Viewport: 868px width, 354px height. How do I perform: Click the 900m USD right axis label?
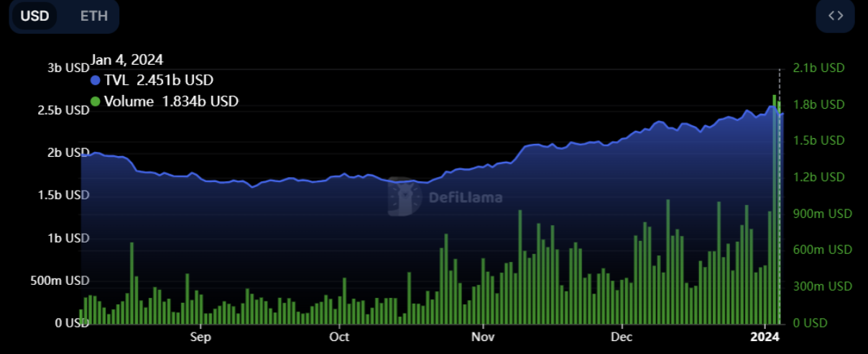(x=822, y=214)
